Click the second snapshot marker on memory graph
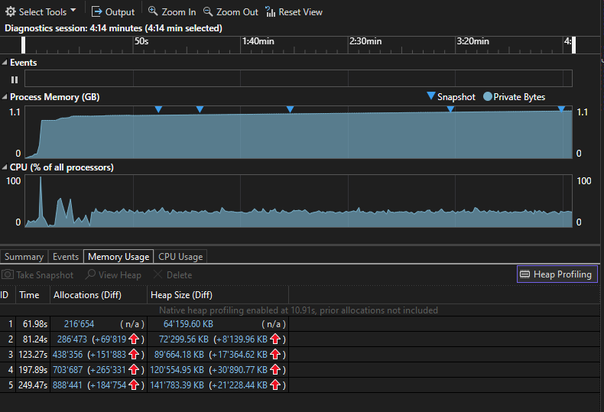The height and width of the screenshot is (412, 604). 200,109
